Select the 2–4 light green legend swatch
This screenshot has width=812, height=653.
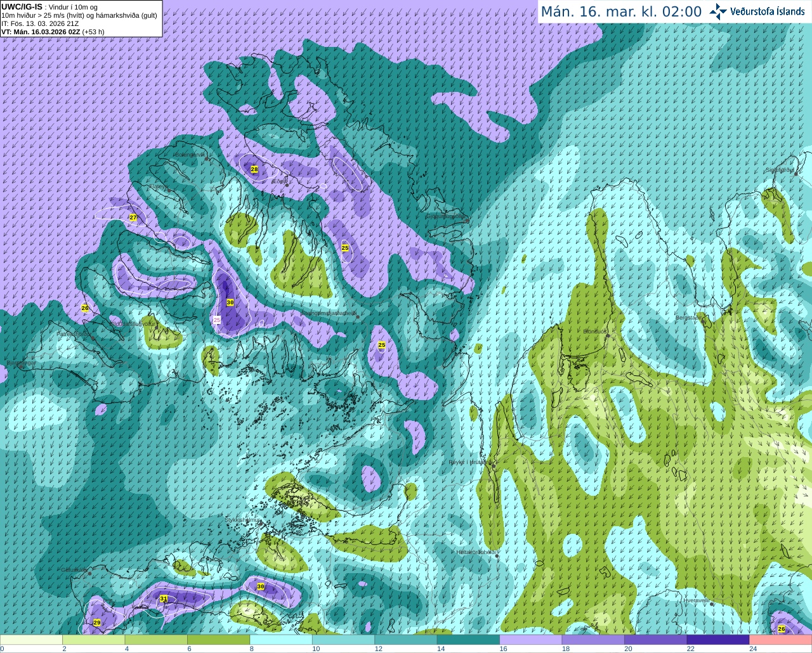[x=94, y=640]
